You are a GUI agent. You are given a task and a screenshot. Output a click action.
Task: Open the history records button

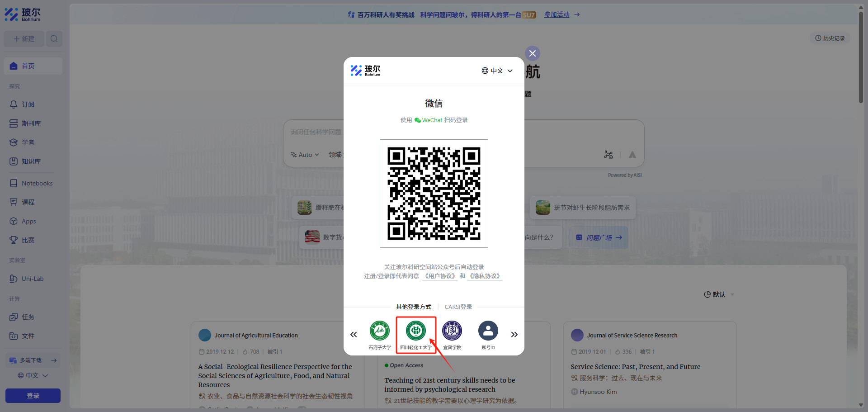pos(830,38)
